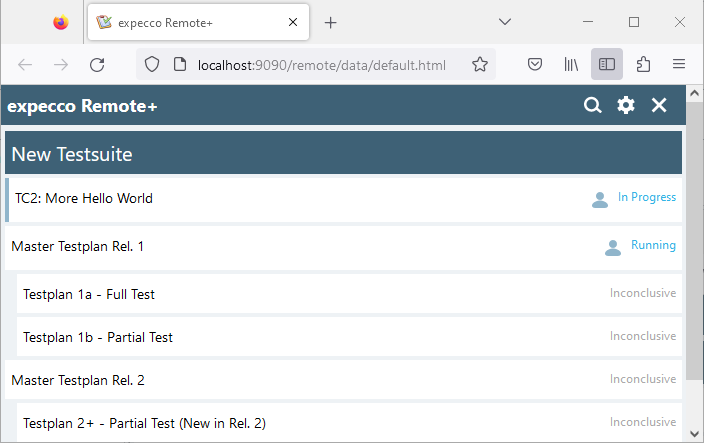This screenshot has width=704, height=443.
Task: Click the user icon on TC2 row
Action: coord(600,199)
